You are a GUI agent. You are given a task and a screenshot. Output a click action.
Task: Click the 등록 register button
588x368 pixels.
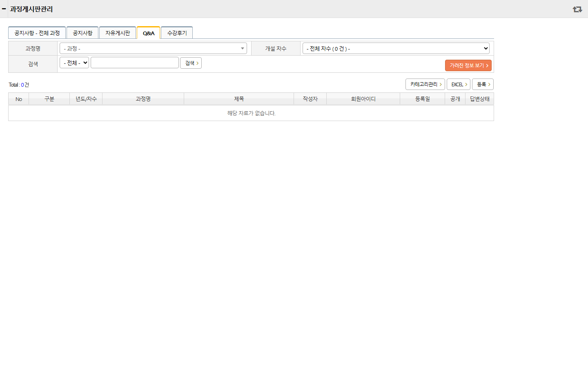pyautogui.click(x=483, y=84)
